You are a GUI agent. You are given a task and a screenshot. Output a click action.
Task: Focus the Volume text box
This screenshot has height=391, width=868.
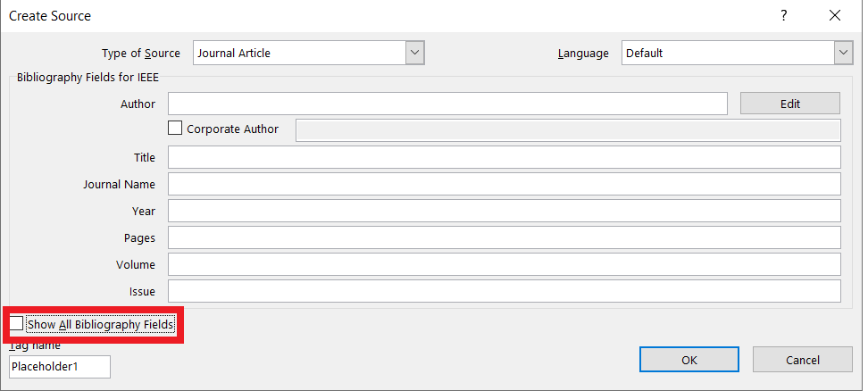(x=504, y=264)
